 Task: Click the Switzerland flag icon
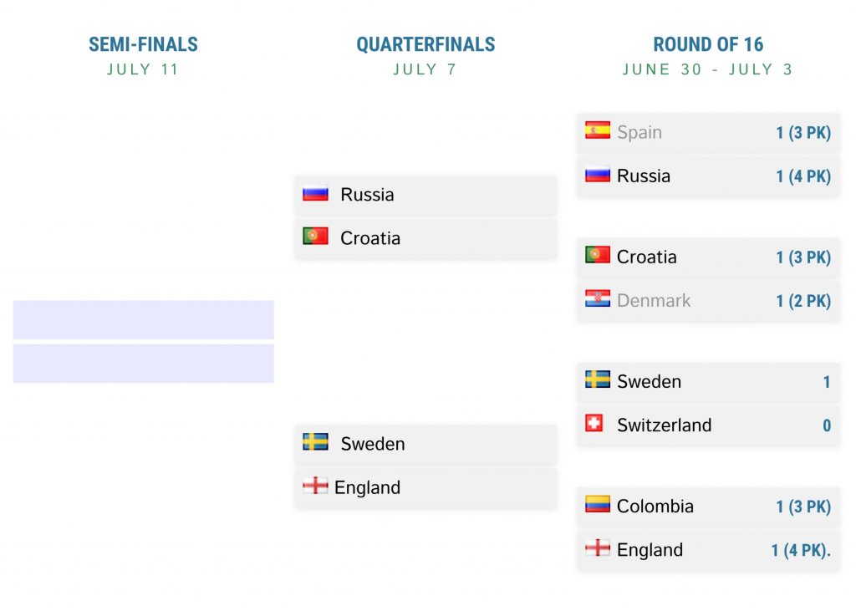(594, 424)
